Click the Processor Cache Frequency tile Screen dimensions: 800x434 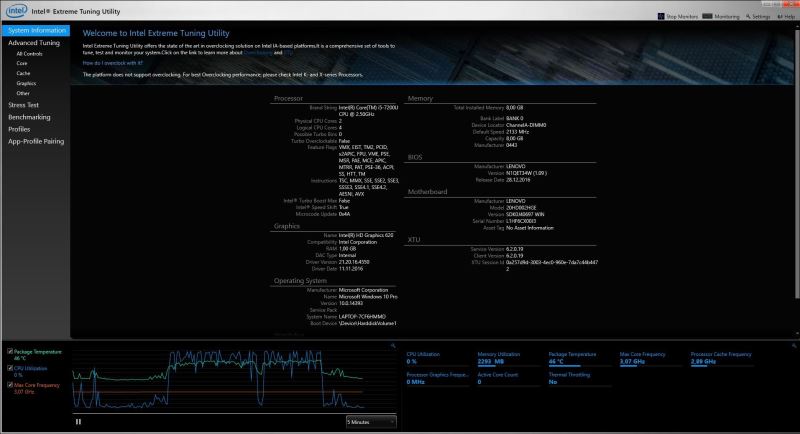722,358
